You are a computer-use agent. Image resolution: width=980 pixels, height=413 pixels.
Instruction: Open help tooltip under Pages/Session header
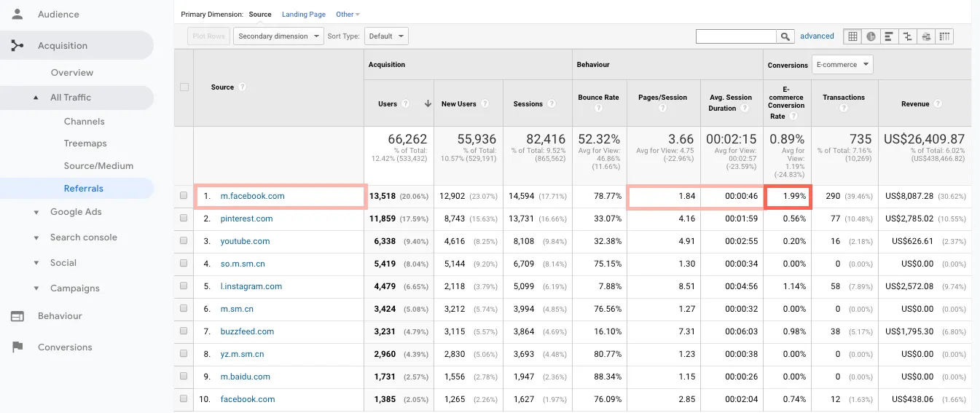point(662,109)
